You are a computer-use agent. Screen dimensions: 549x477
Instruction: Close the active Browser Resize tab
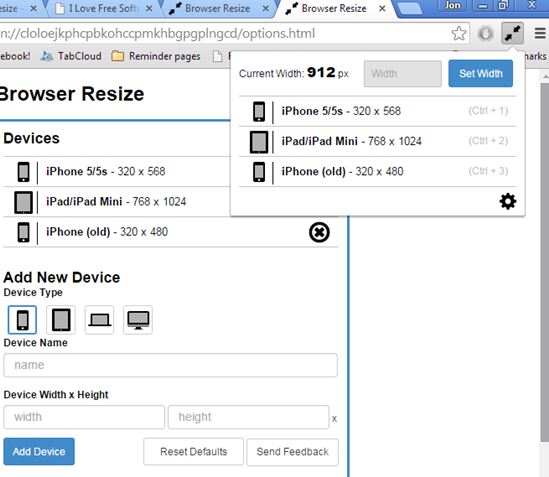coord(382,8)
